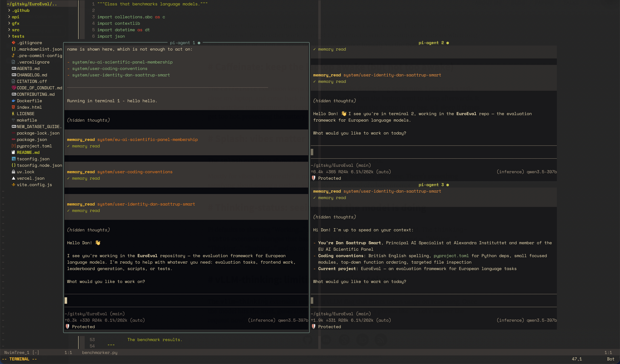The width and height of the screenshot is (620, 364).
Task: Click the TypeScript icon beside tsconfig.json
Action: 13,159
